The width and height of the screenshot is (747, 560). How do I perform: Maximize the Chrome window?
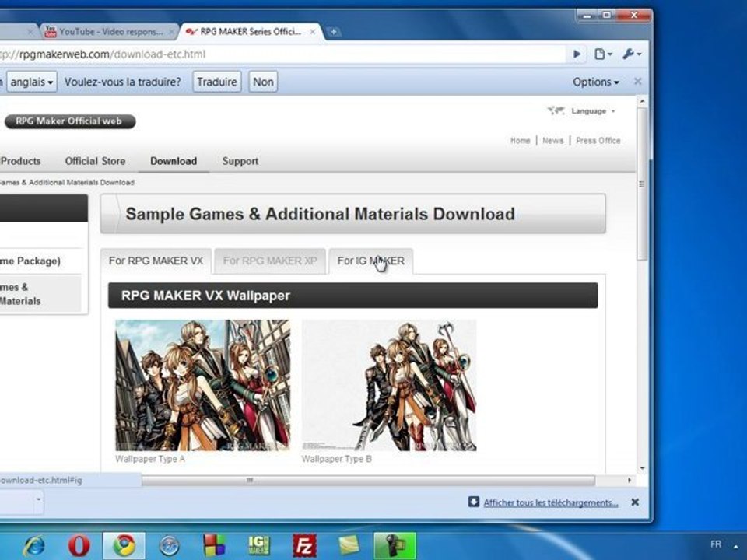click(606, 16)
